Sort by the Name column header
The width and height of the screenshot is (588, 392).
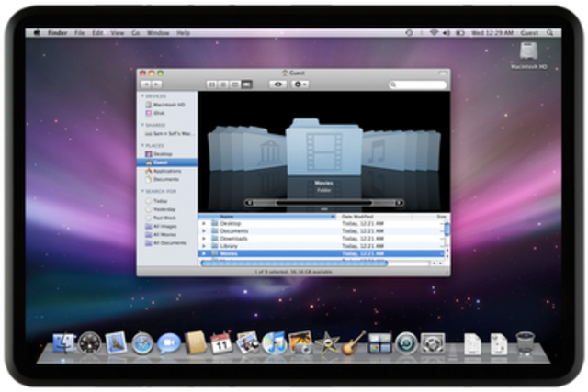(x=267, y=217)
